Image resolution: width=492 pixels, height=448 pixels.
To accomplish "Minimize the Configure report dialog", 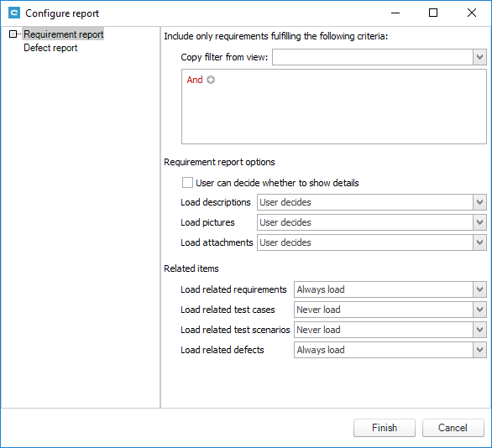I will tap(395, 13).
